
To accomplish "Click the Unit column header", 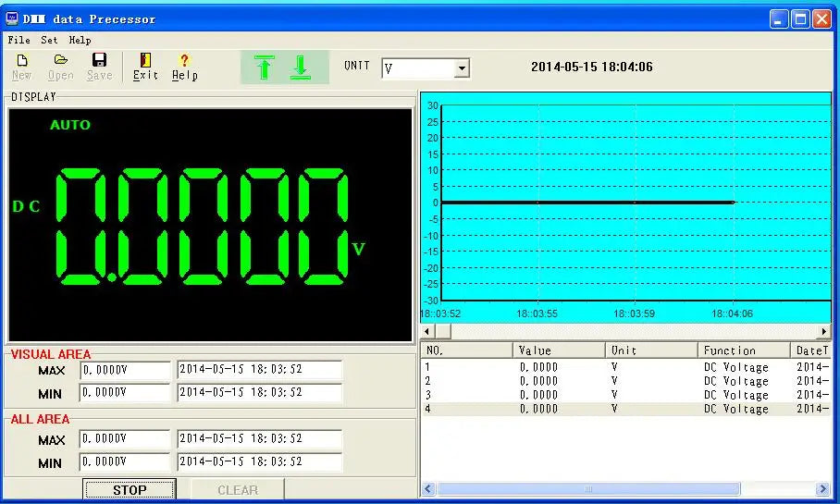I will pos(651,350).
